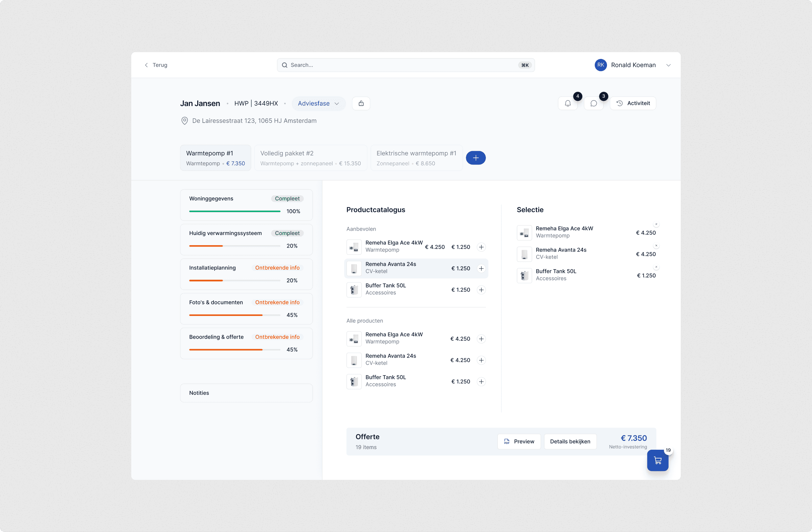812x532 pixels.
Task: Click the Aanbevolen section label
Action: (361, 229)
